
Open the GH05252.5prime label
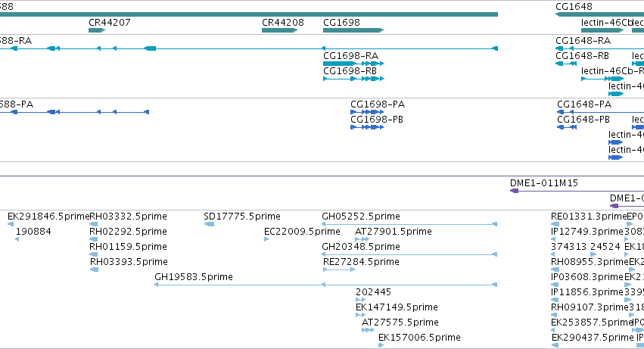click(x=361, y=217)
